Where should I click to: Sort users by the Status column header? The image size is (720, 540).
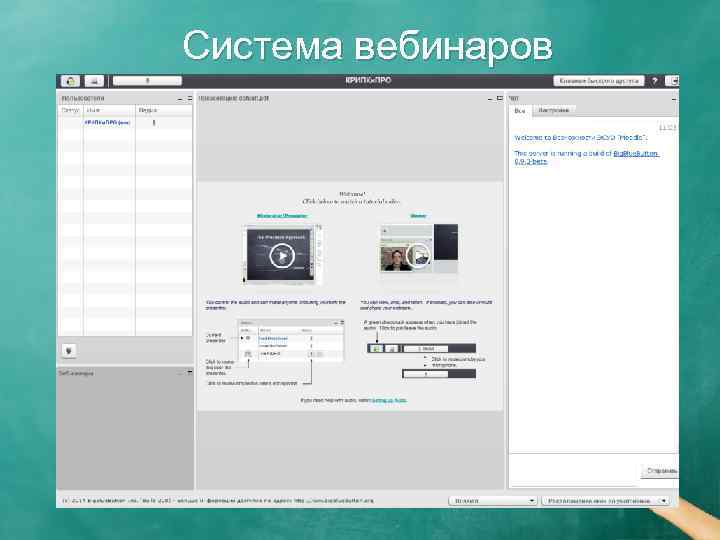70,110
